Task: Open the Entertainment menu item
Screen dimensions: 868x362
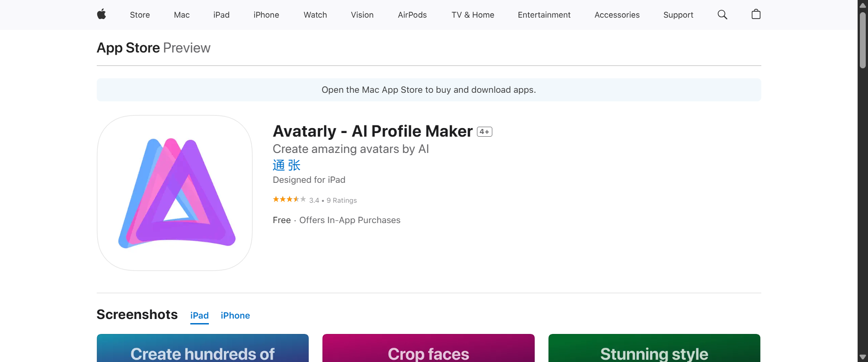Action: pyautogui.click(x=544, y=14)
